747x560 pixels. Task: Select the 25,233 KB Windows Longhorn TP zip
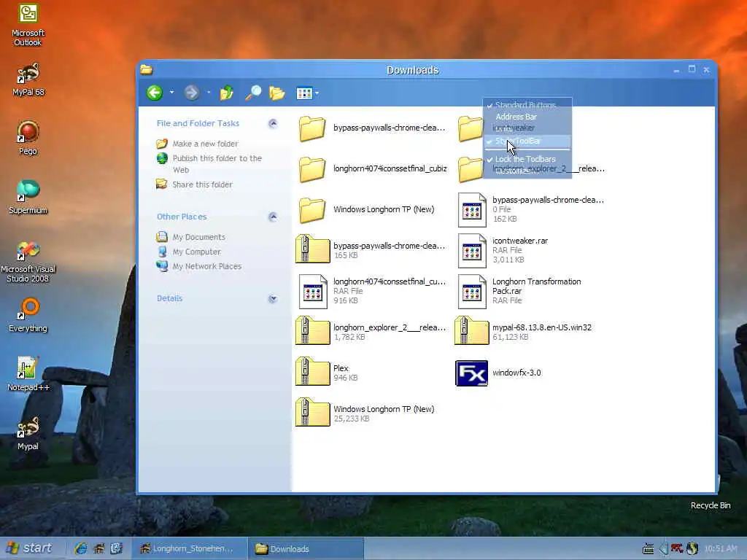click(x=312, y=413)
